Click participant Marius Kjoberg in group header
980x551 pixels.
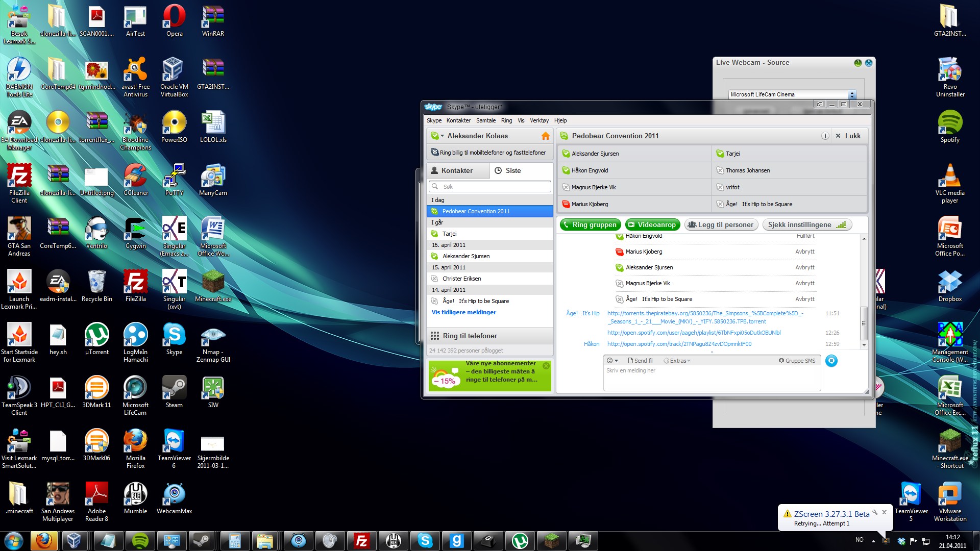[634, 204]
